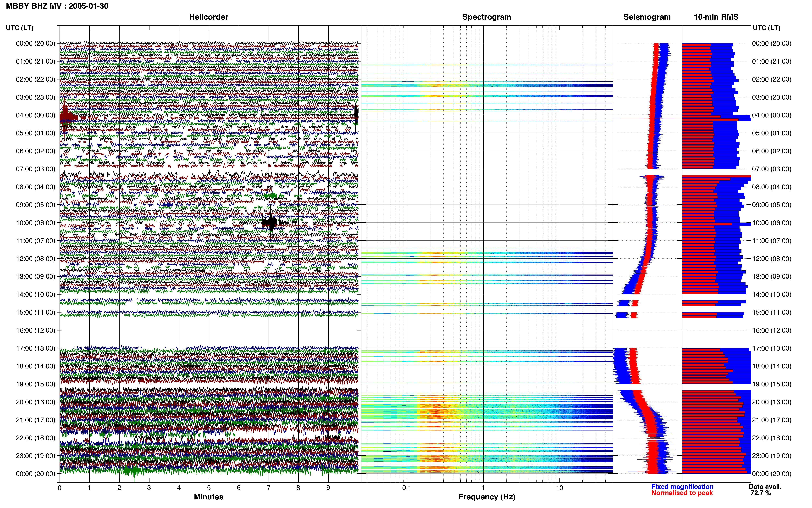Screen dimensions: 812x508
Task: Select the Helicorder panel heading
Action: click(x=209, y=17)
